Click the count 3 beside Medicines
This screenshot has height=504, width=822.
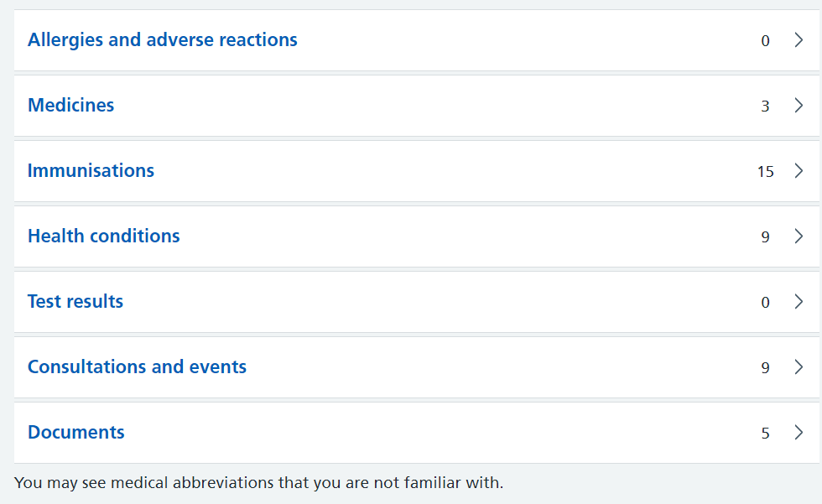click(x=765, y=107)
